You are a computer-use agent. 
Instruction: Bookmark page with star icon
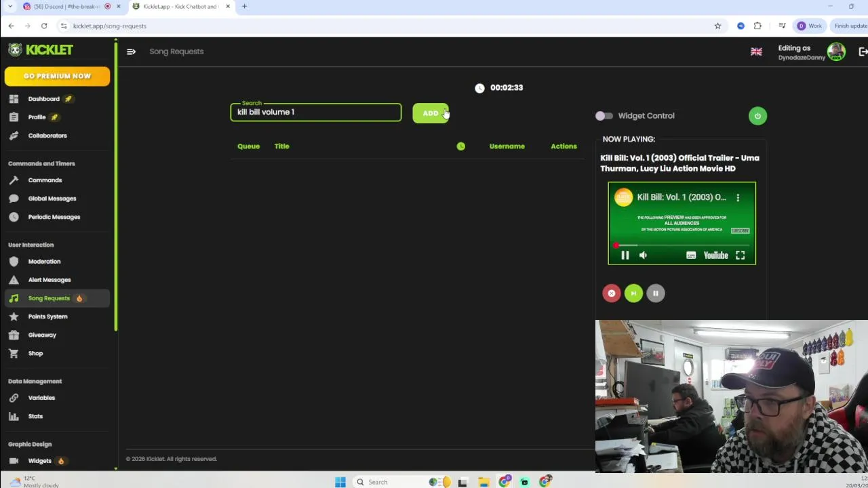[717, 26]
